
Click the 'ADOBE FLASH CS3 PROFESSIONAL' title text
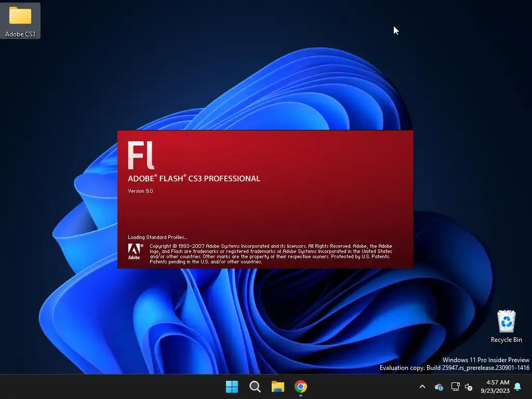[x=194, y=179]
